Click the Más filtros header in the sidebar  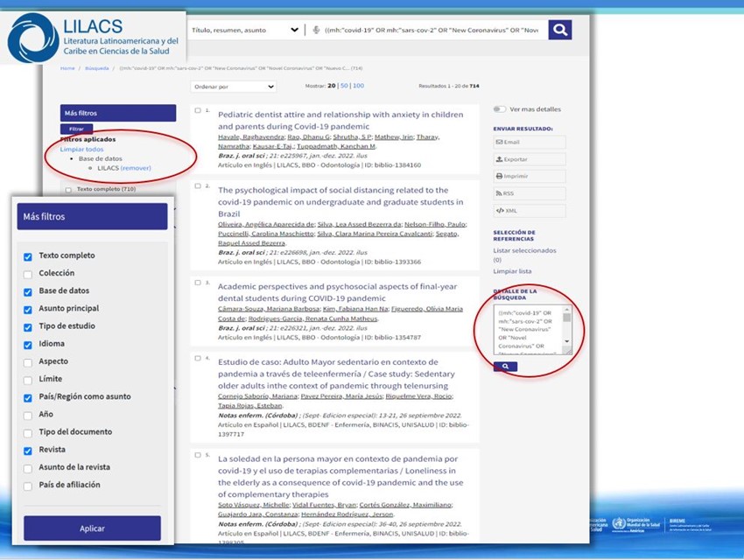pyautogui.click(x=118, y=113)
